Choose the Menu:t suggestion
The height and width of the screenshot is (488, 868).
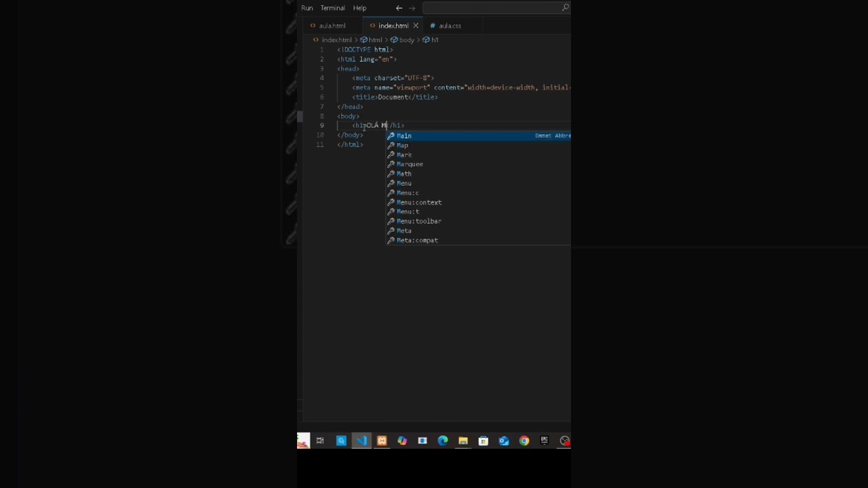click(479, 211)
